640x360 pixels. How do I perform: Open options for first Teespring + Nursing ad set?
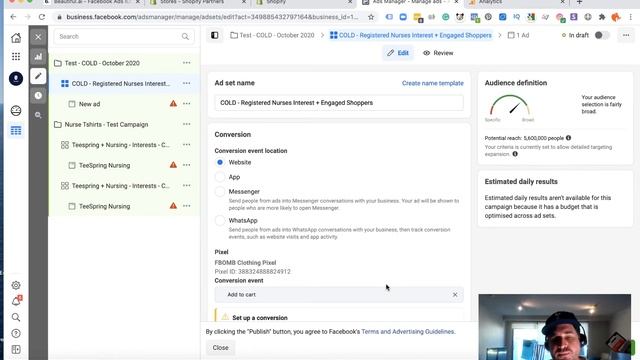[187, 144]
